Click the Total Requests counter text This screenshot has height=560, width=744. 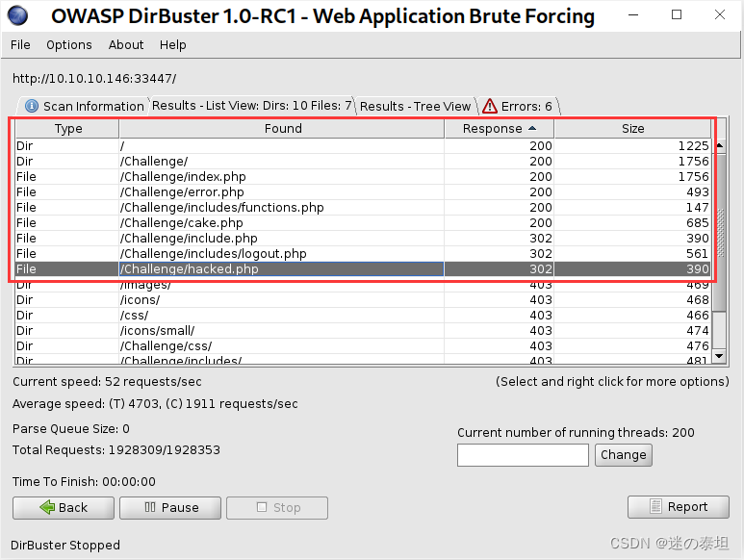(x=116, y=449)
